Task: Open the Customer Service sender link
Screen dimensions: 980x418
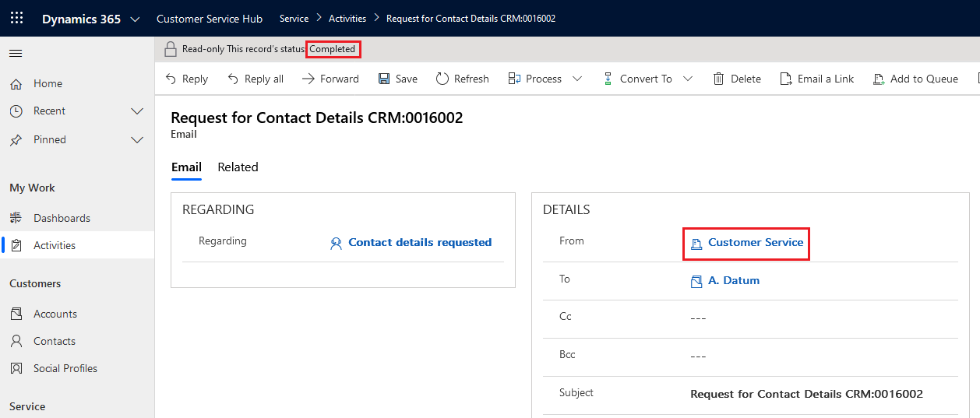Action: [756, 242]
